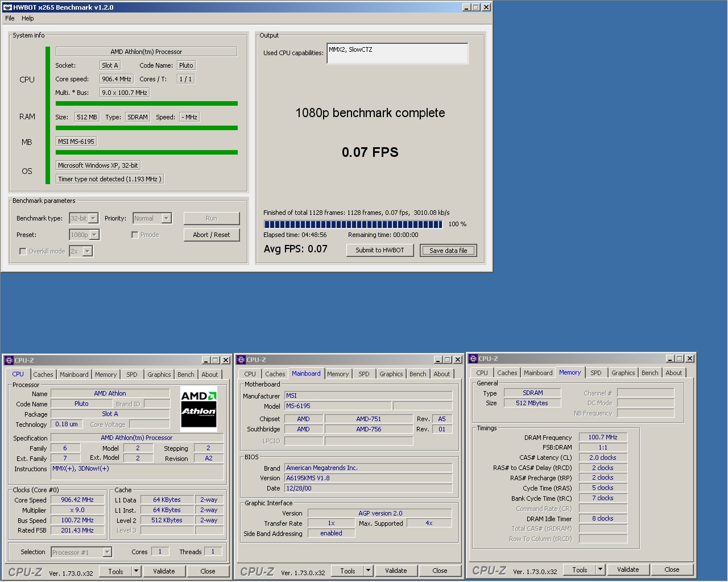This screenshot has width=728, height=582.
Task: Click the Chipset AMD-751 value
Action: pyautogui.click(x=369, y=419)
